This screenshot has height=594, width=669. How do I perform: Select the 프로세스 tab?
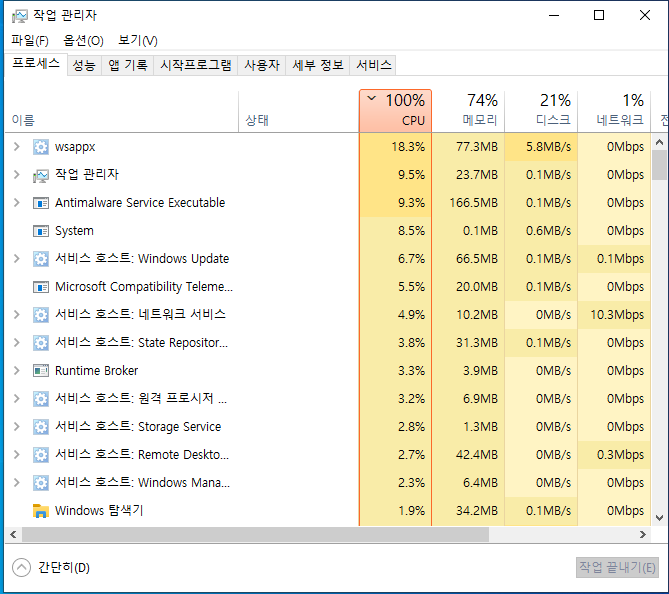(x=36, y=64)
